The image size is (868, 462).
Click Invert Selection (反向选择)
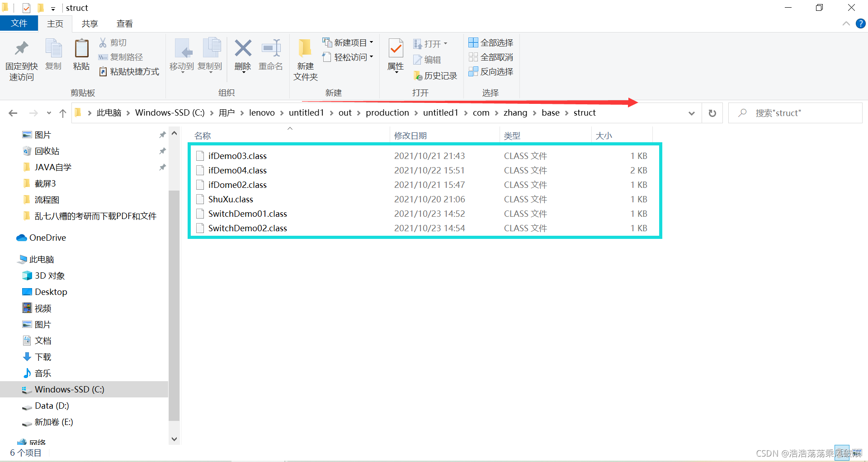tap(491, 71)
